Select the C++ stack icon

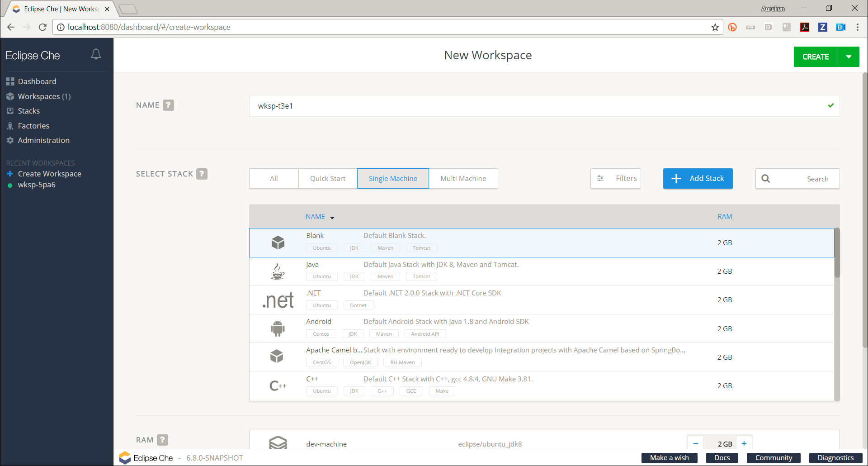click(x=278, y=385)
